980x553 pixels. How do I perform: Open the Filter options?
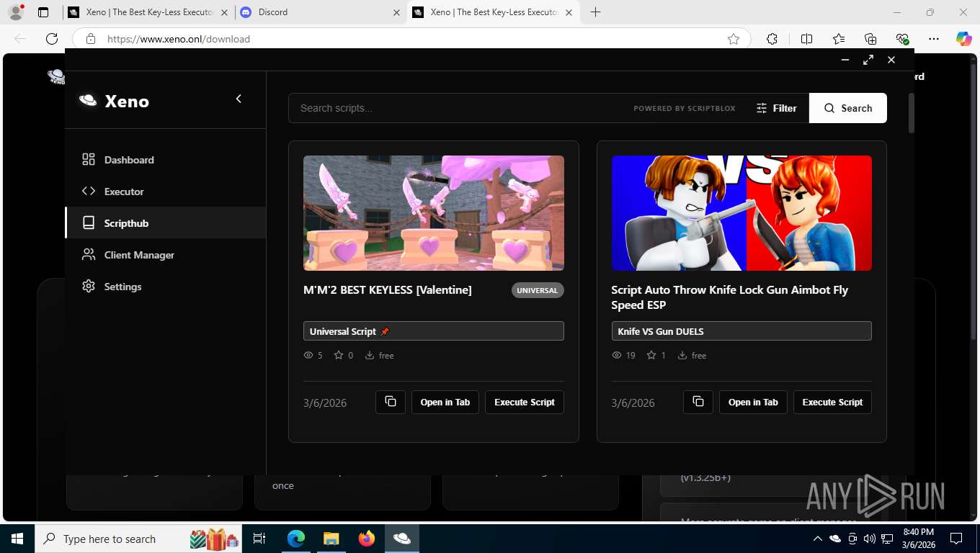[776, 108]
